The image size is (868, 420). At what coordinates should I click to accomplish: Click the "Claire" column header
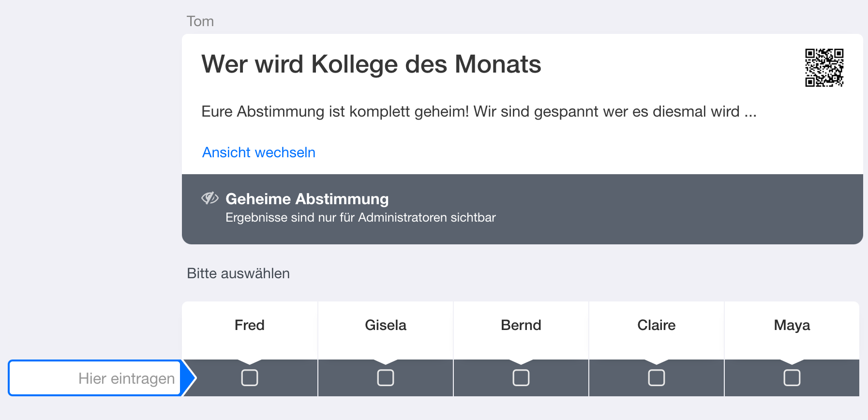657,325
